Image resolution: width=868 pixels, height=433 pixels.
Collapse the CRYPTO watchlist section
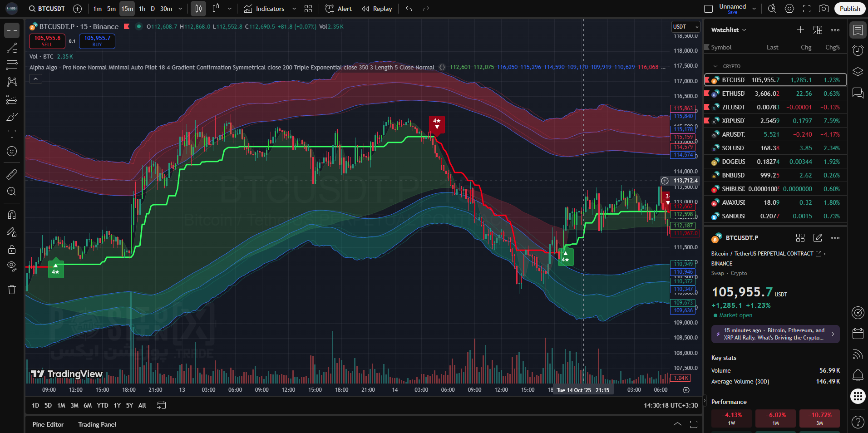[716, 66]
